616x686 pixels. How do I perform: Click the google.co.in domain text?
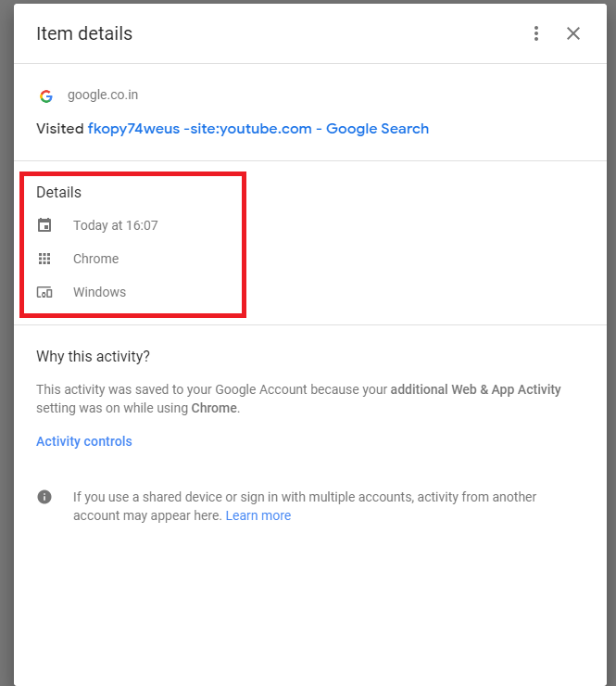(103, 95)
